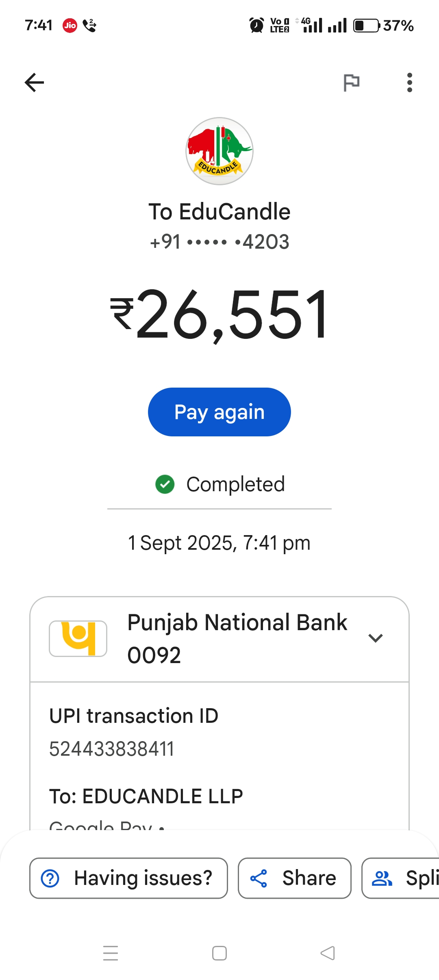
Task: Tap the To: EDUCANDLE LLP row
Action: [146, 796]
